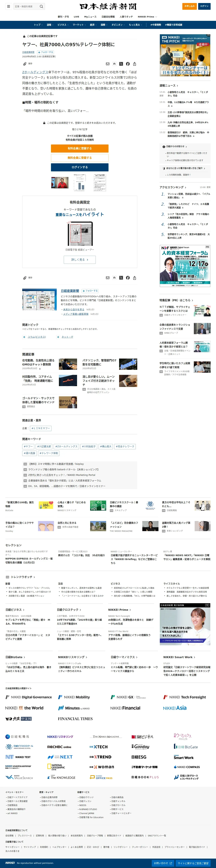Follow 日経産業新聞 under the headline
The width and height of the screenshot is (216, 868).
pyautogui.click(x=46, y=52)
